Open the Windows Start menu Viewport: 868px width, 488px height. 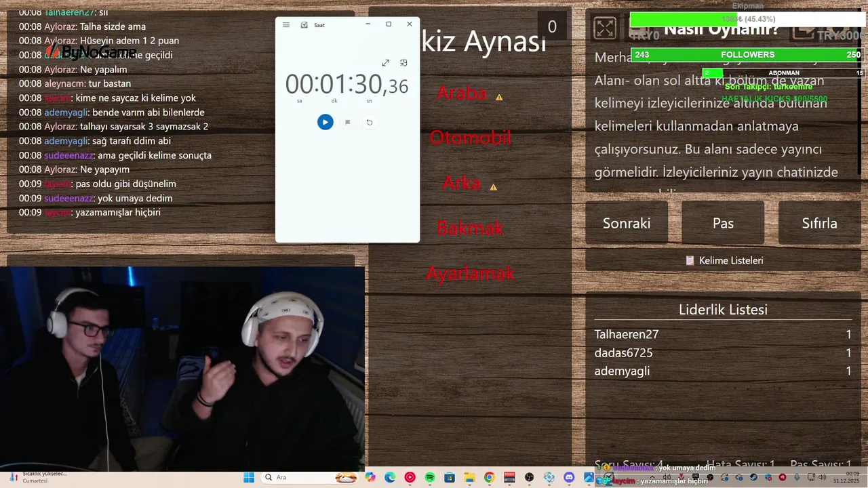(x=249, y=477)
